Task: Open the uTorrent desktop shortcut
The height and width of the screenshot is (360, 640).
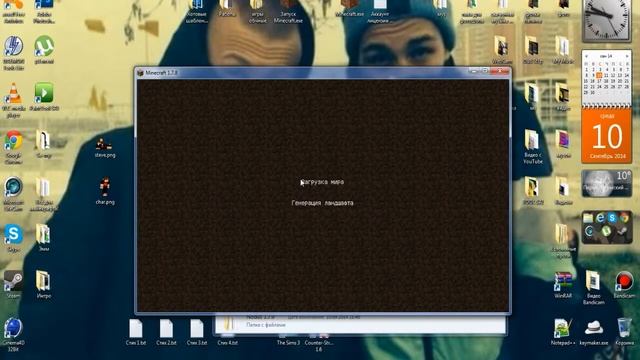Action: [44, 50]
